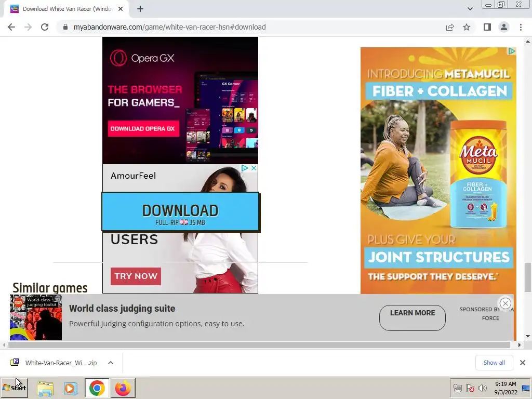This screenshot has height=399, width=532.
Task: Click the DOWNLOAD OPERA GX button
Action: pos(143,129)
